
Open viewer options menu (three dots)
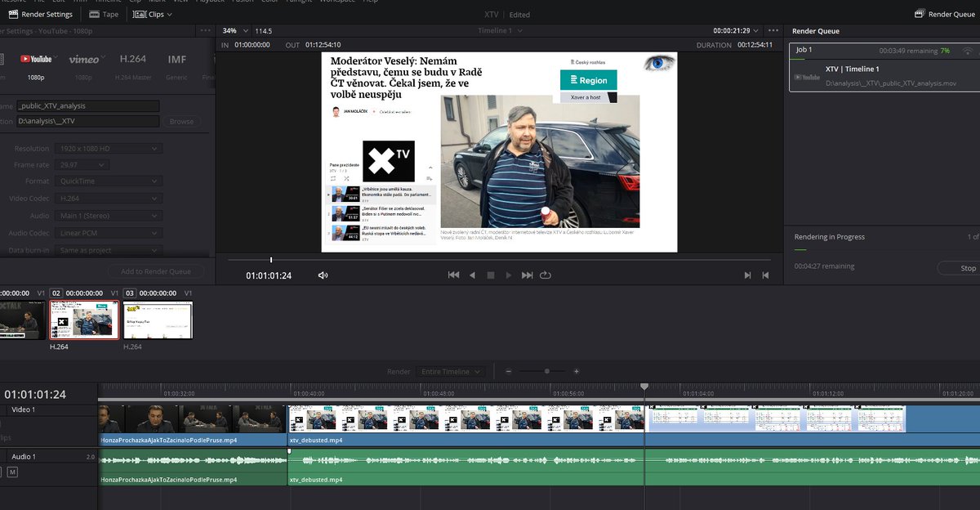click(773, 30)
